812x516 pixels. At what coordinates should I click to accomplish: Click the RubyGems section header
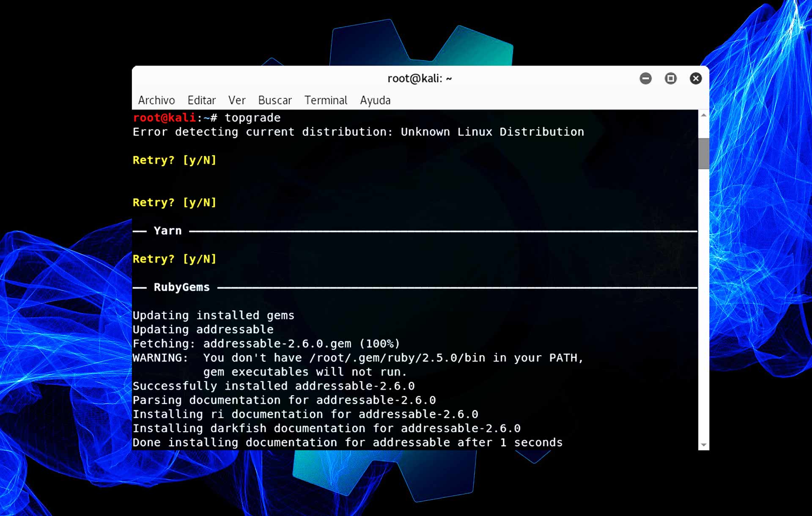coord(181,287)
